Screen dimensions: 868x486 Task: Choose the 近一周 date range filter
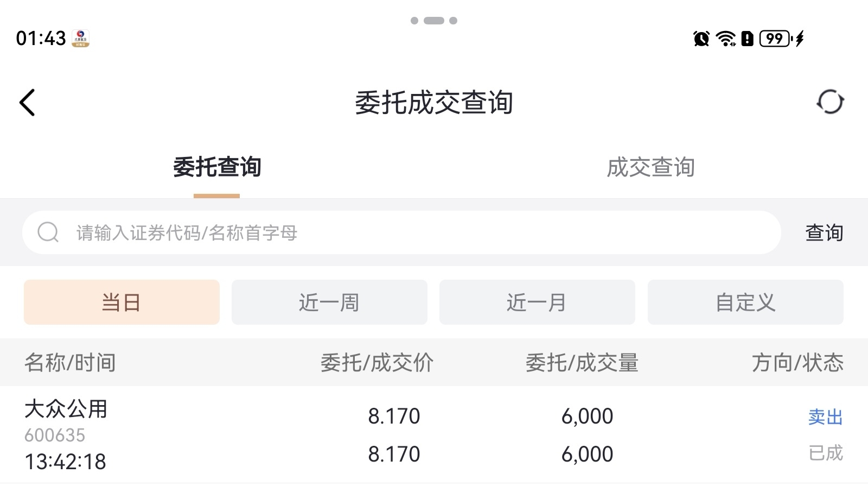click(329, 302)
